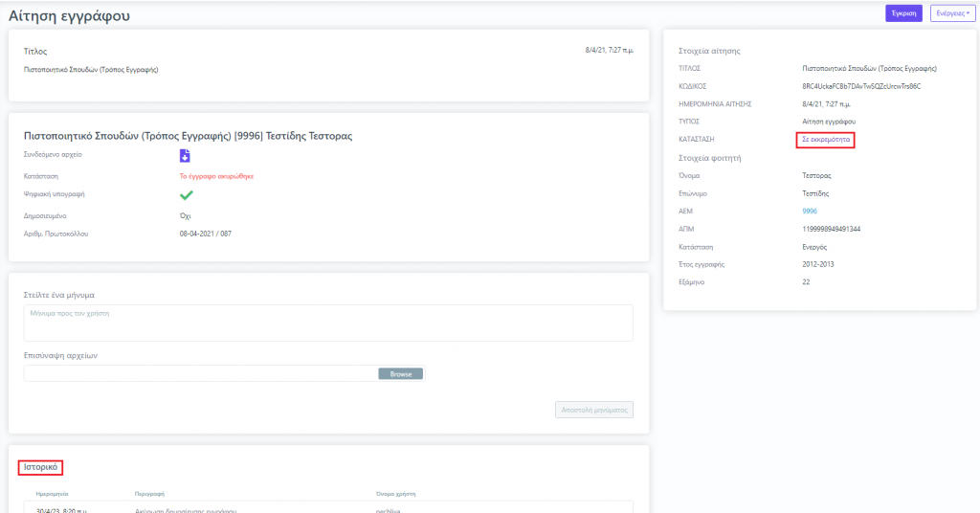Click the ΗΜΕΡΟΜΗΝΙΑ ΑΙΤΗΣΗΣ date value
Image resolution: width=980 pixels, height=513 pixels.
coord(826,104)
